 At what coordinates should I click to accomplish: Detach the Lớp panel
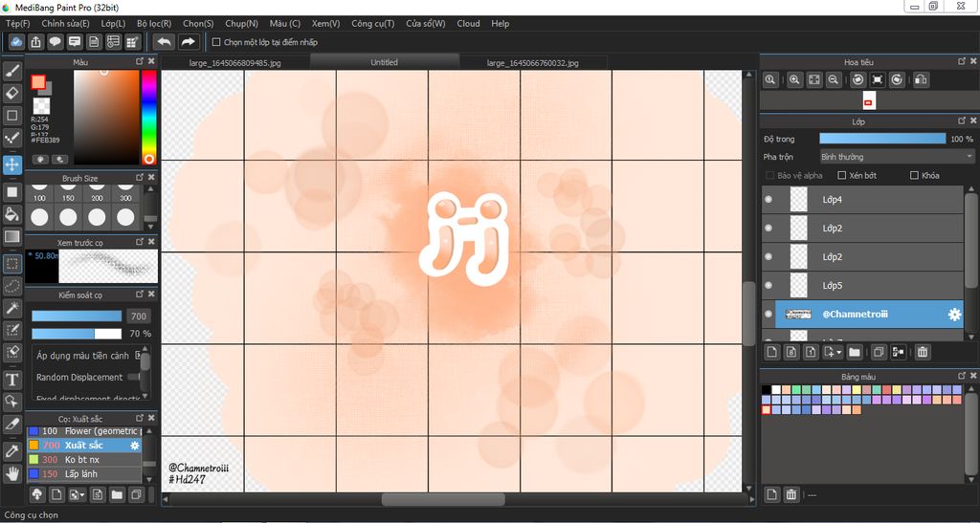[x=962, y=121]
